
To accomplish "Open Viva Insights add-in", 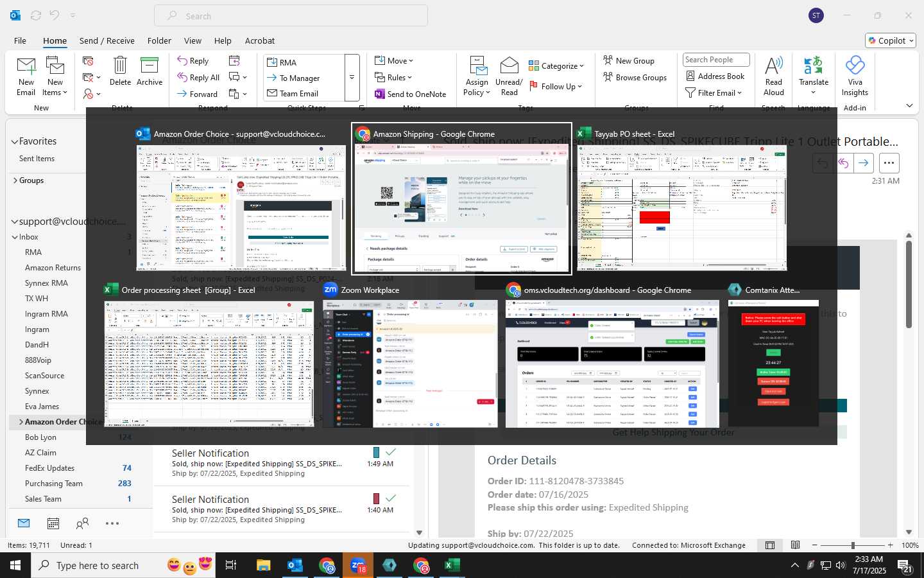I will 855,76.
